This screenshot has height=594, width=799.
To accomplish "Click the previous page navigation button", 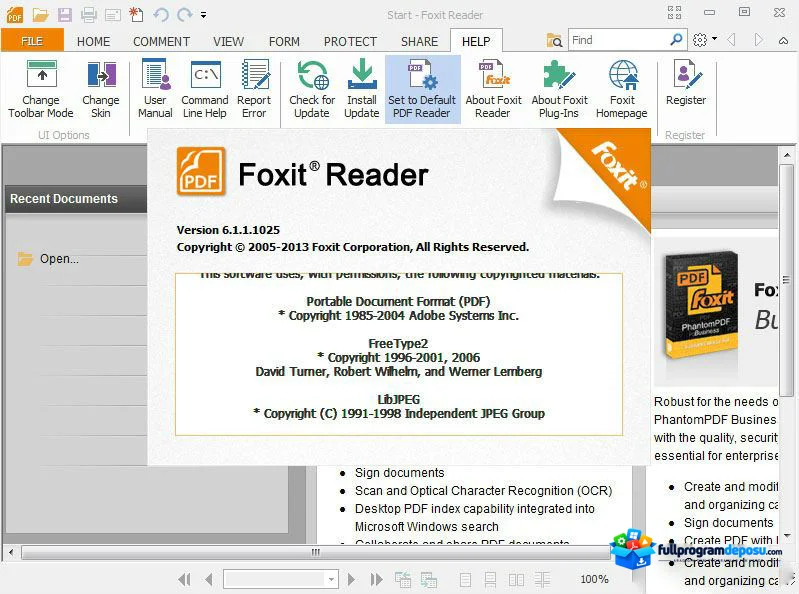I will coord(208,579).
